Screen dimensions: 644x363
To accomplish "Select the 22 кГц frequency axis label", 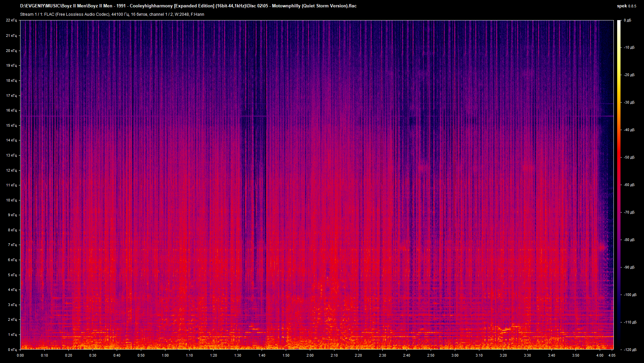I will pos(12,20).
